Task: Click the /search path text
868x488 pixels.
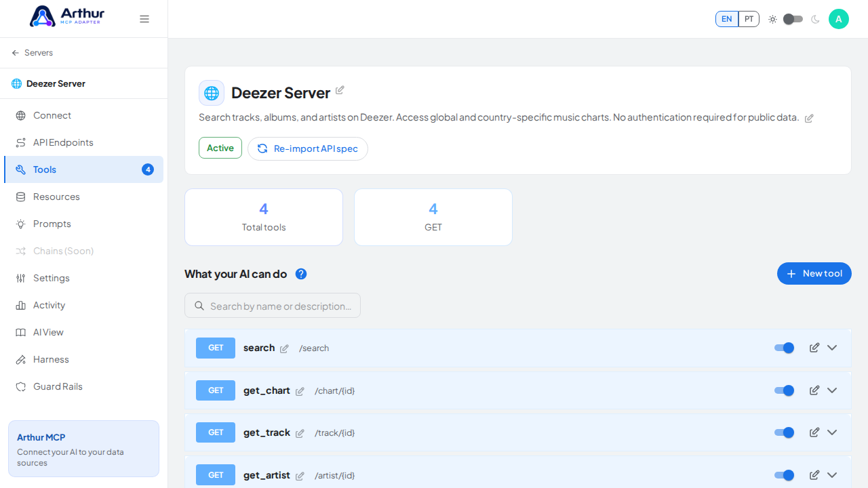Action: coord(314,348)
